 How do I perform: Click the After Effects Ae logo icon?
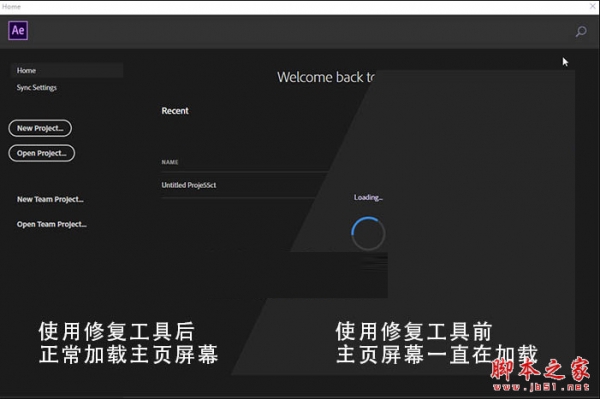pos(18,30)
